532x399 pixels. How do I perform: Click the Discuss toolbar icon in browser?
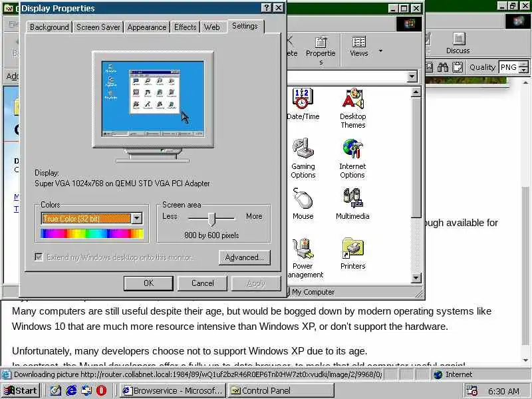458,43
